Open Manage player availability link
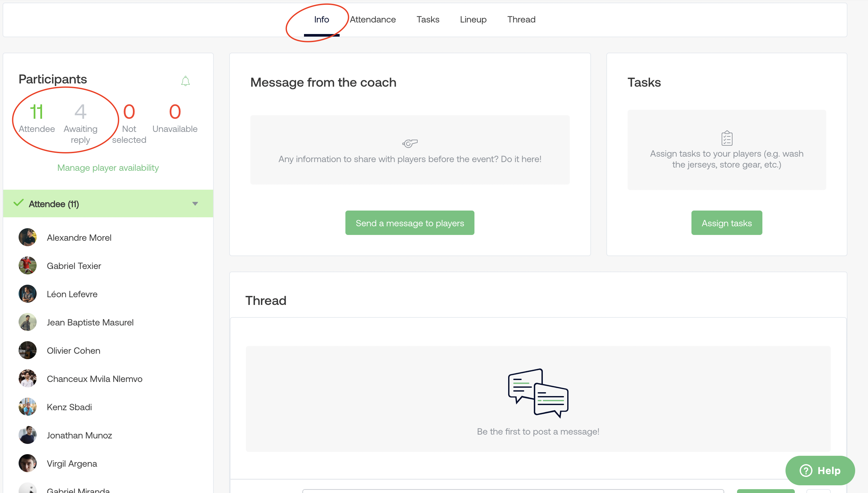The width and height of the screenshot is (868, 493). 108,168
